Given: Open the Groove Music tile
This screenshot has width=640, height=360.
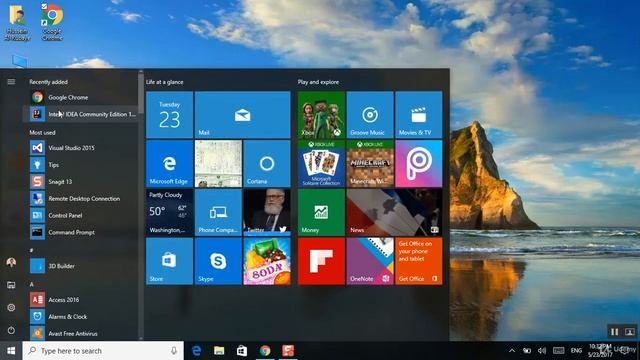Looking at the screenshot, I should click(x=370, y=115).
